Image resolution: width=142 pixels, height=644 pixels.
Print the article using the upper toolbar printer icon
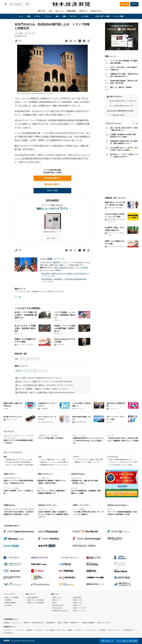[x=66, y=41]
